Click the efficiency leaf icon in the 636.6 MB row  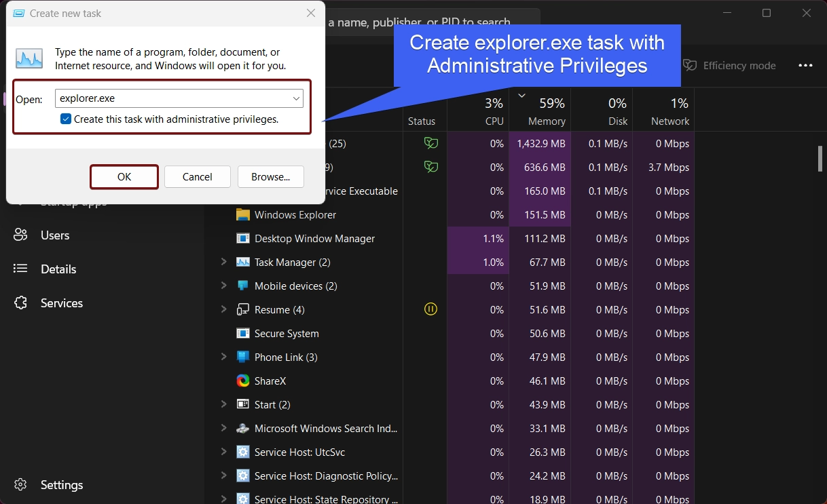(430, 167)
